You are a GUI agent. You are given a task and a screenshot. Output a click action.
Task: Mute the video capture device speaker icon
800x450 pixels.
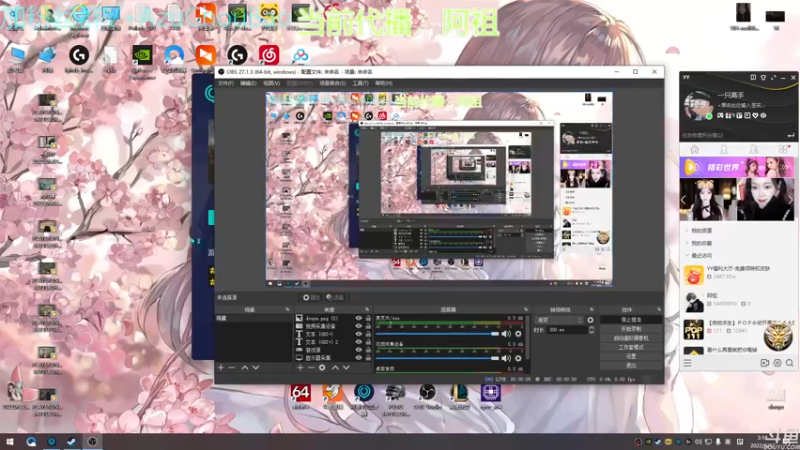point(506,358)
